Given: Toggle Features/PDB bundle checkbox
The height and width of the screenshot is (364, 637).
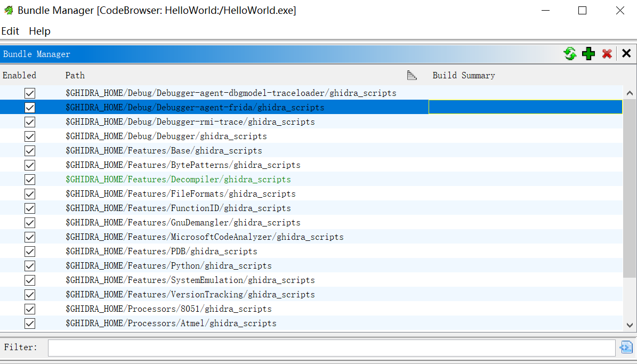Looking at the screenshot, I should 30,252.
